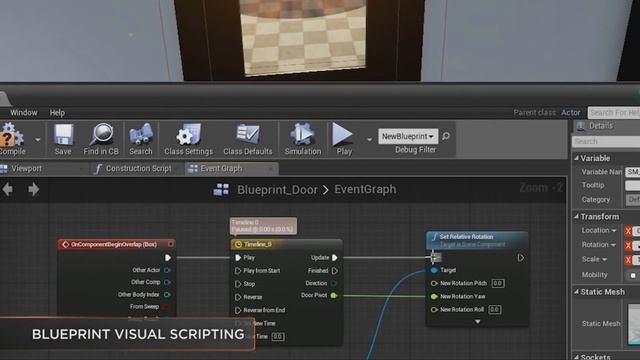Click the Play from Start input pin
This screenshot has height=360, width=640.
tap(238, 271)
